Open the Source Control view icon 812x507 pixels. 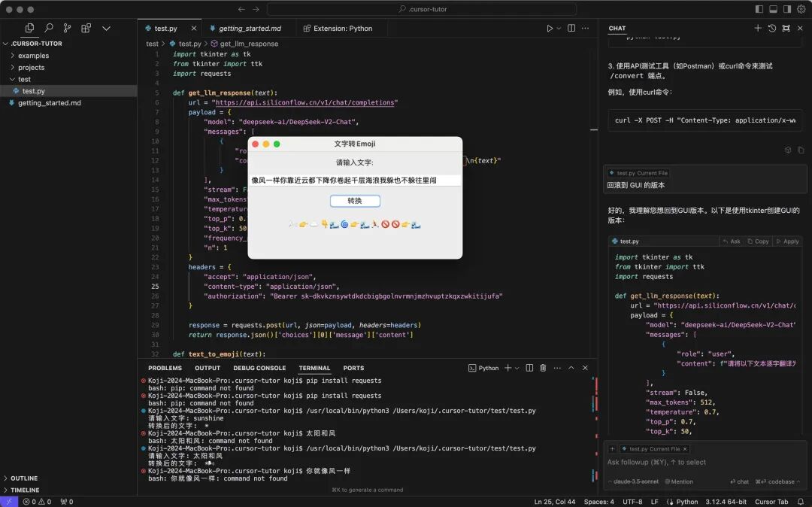[68, 28]
